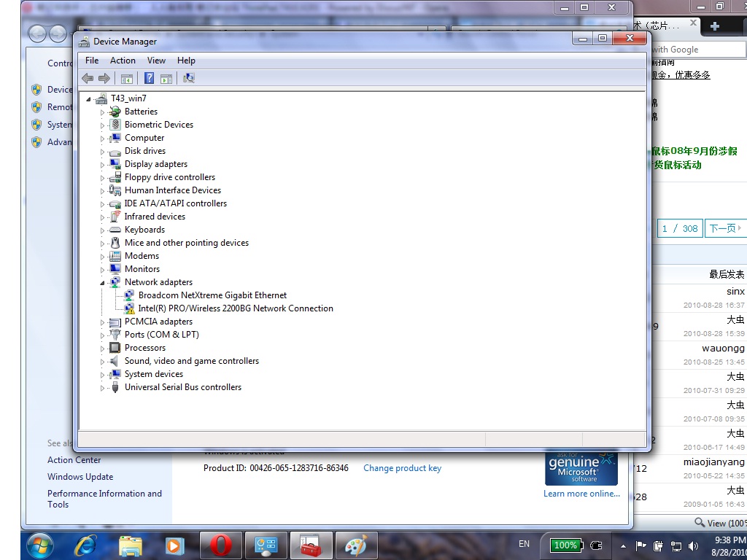Open the Paint taskbar button
Viewport: 747px width, 560px height.
pos(357,545)
